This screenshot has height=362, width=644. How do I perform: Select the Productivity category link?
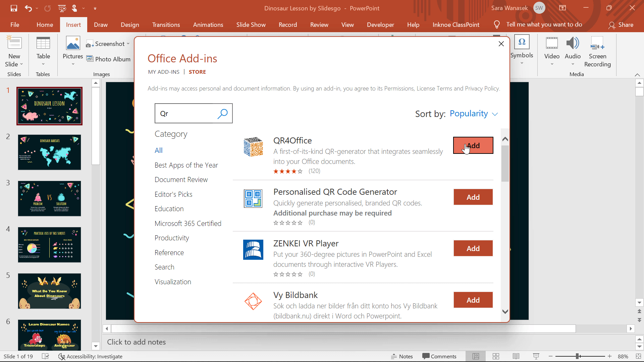[x=172, y=238]
